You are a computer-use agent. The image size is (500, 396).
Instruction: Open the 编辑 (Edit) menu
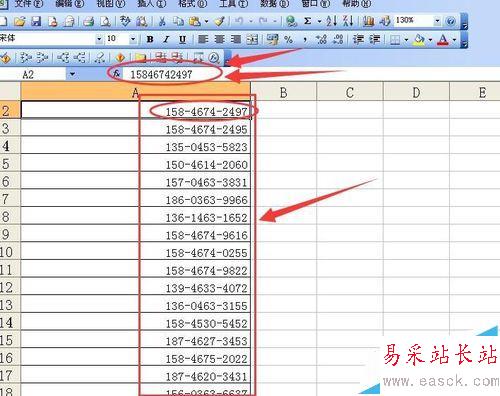[70, 4]
